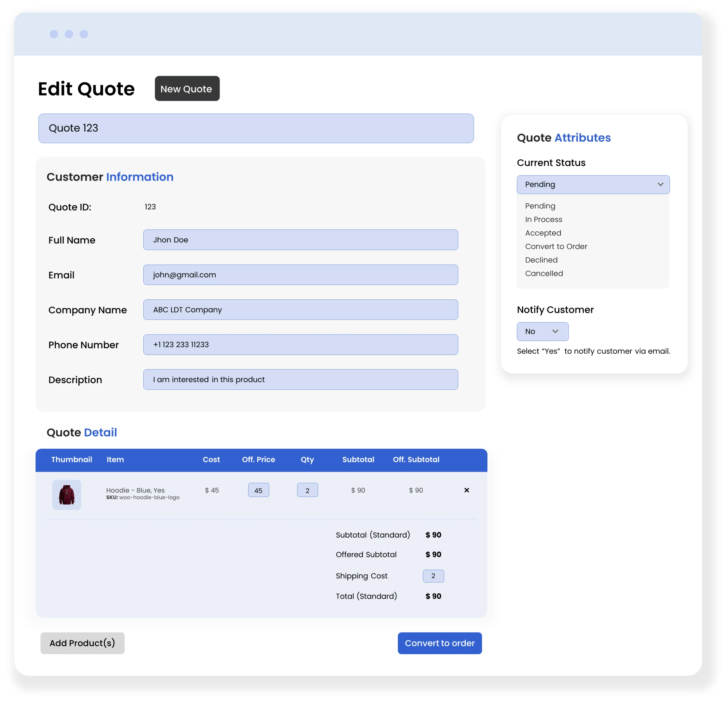Pick Convert to Order status option
The image size is (728, 703).
pyautogui.click(x=556, y=247)
